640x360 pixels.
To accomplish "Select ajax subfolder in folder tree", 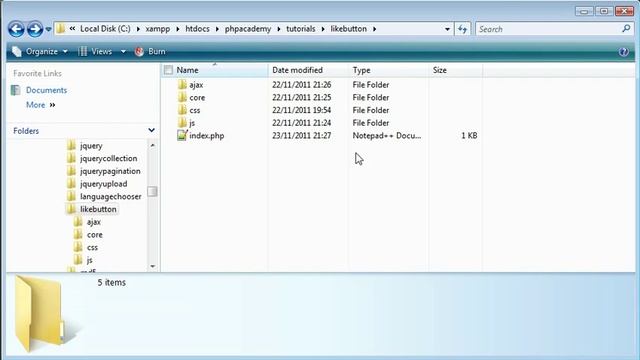I will click(94, 222).
